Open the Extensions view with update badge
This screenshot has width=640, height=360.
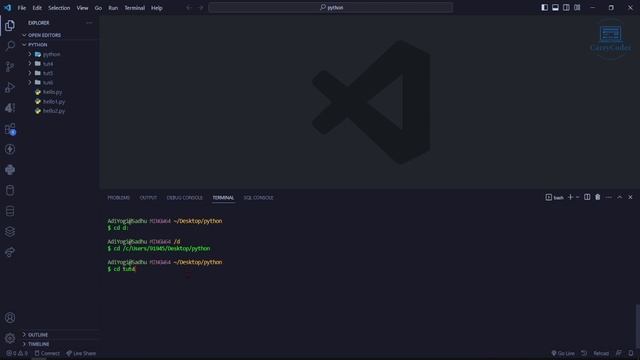pos(10,129)
